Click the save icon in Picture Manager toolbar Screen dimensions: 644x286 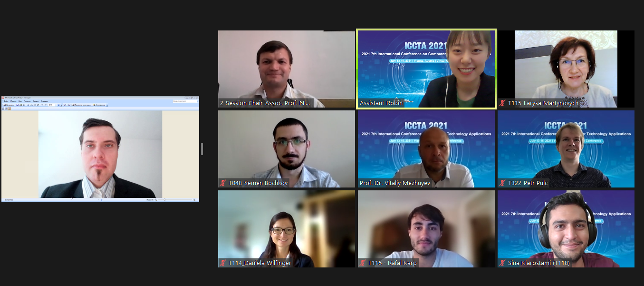[17, 105]
